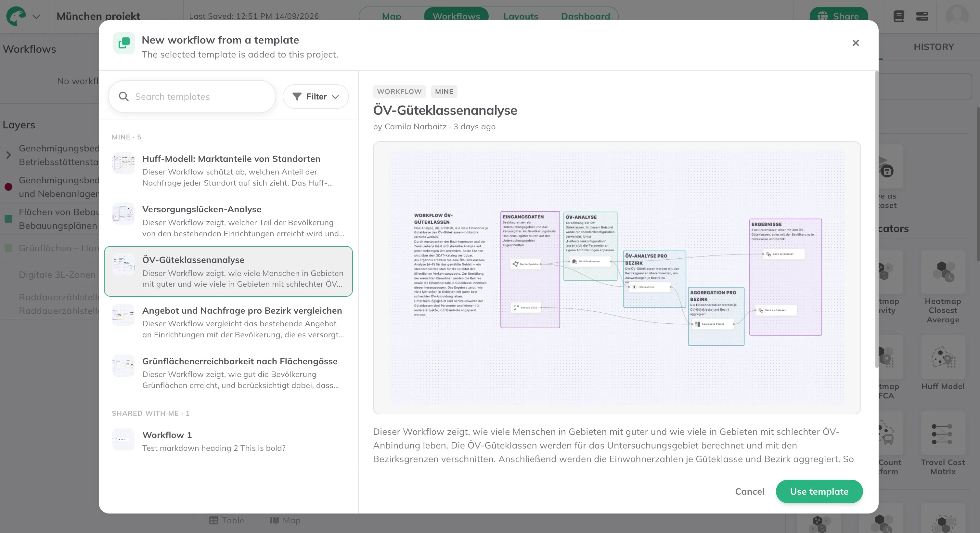The image size is (980, 533).
Task: Select Grünflächenerreichbarkeit nach Flächengösse template
Action: (x=228, y=373)
